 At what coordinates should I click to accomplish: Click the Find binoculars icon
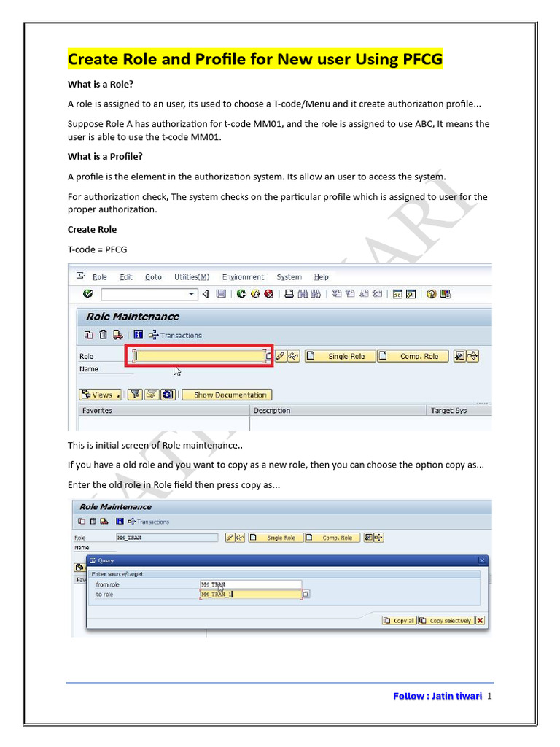(303, 294)
